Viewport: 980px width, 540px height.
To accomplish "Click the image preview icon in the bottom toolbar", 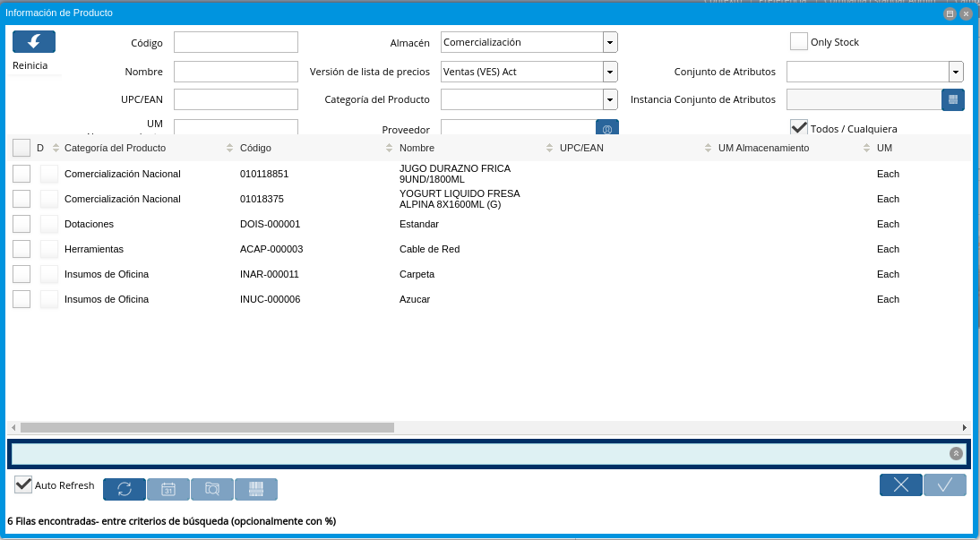I will pyautogui.click(x=211, y=489).
